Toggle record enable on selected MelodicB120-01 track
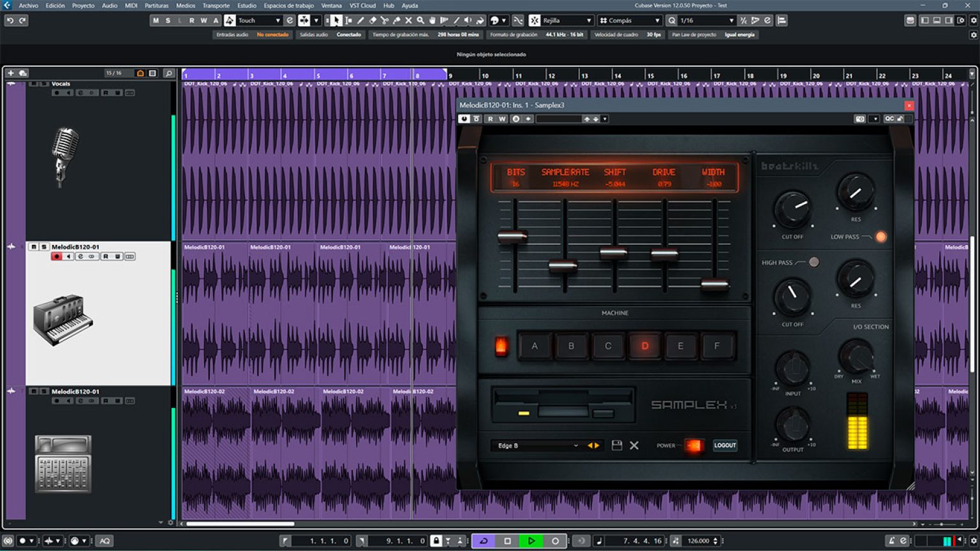Image resolution: width=980 pixels, height=551 pixels. coord(56,256)
